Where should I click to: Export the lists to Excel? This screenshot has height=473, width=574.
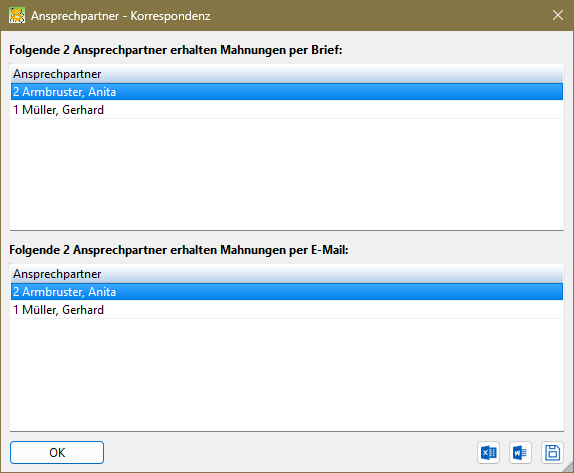(x=488, y=452)
